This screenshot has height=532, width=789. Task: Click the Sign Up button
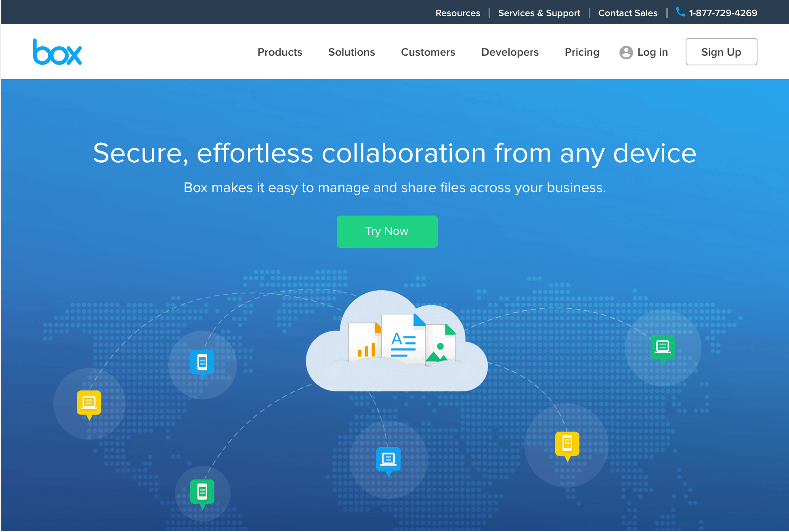coord(721,52)
